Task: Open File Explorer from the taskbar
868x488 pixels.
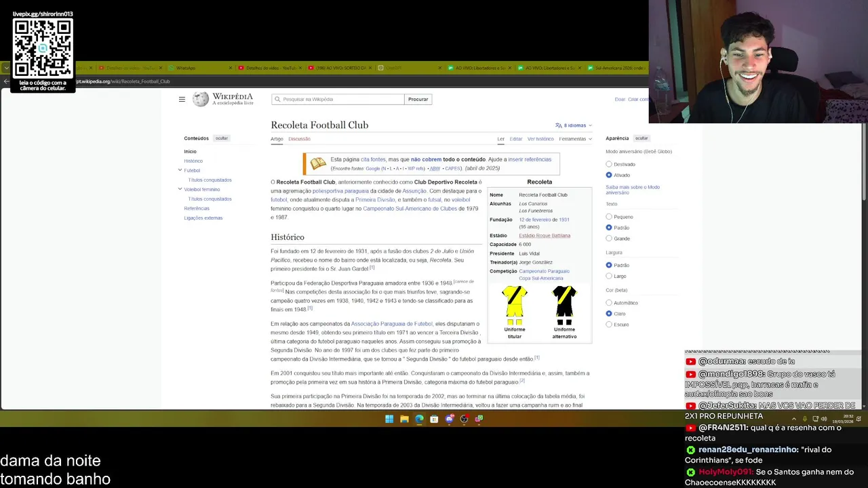Action: click(x=404, y=419)
